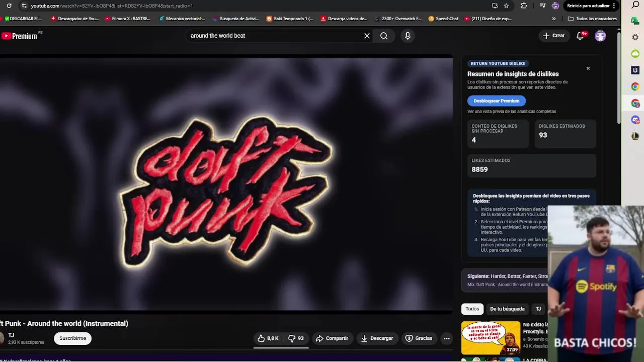Open bookmark 'Descarga videos de...'
This screenshot has height=362, width=644.
(x=344, y=19)
